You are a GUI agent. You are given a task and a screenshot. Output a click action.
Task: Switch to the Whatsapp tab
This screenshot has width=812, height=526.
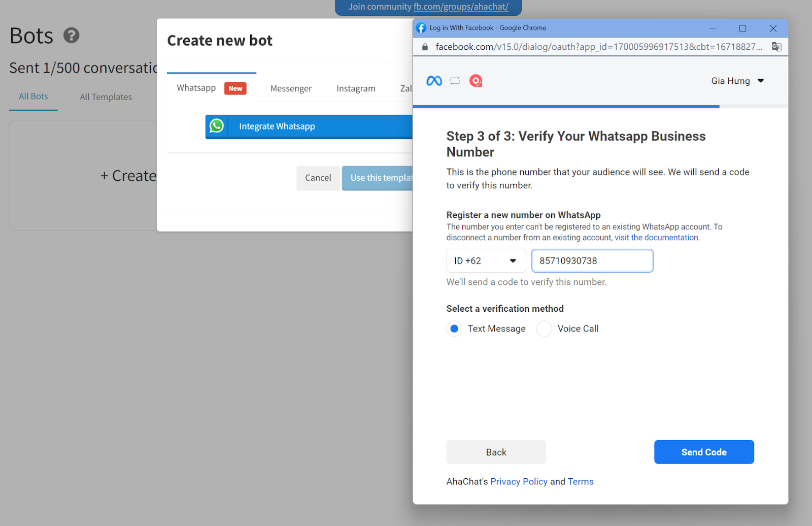point(211,88)
